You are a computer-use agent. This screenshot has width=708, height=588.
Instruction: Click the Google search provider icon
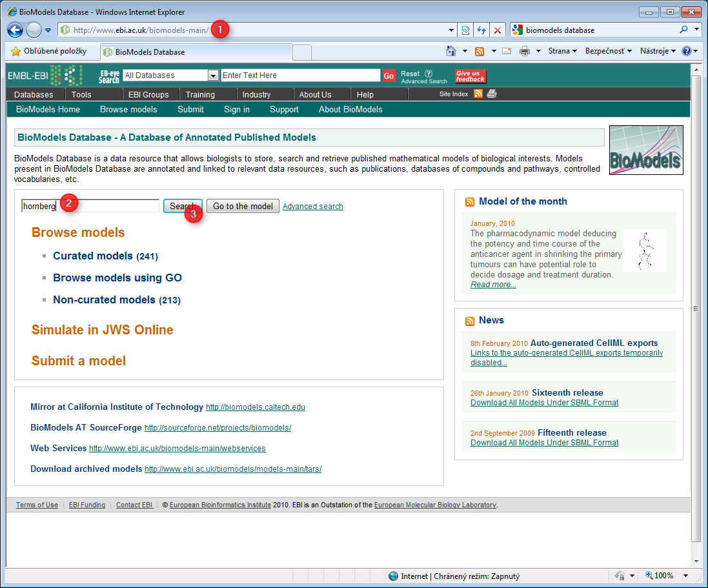[x=518, y=30]
